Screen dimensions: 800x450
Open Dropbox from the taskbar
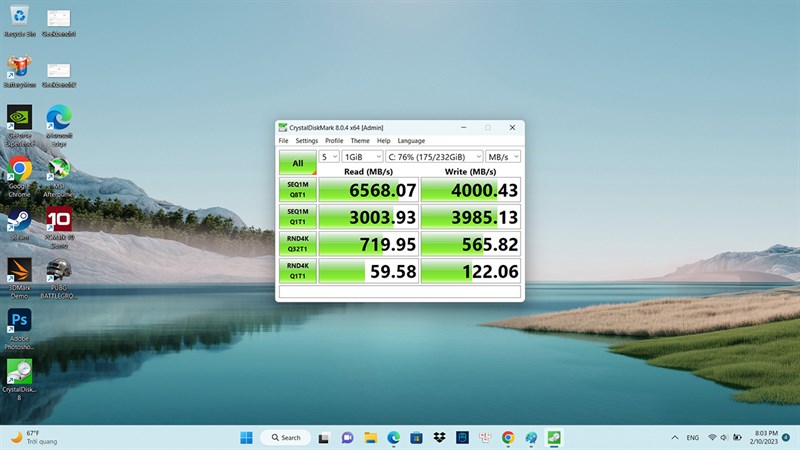pos(440,437)
